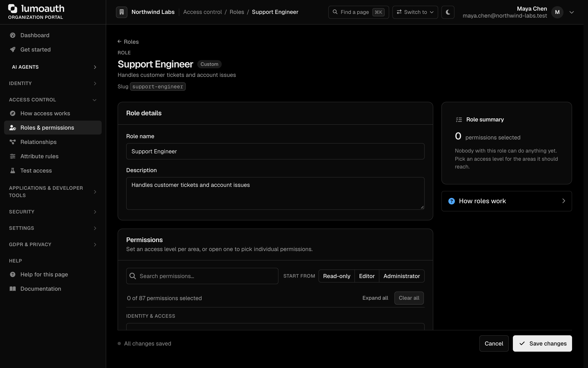
Task: Open Dashboard from the sidebar
Action: pyautogui.click(x=53, y=35)
